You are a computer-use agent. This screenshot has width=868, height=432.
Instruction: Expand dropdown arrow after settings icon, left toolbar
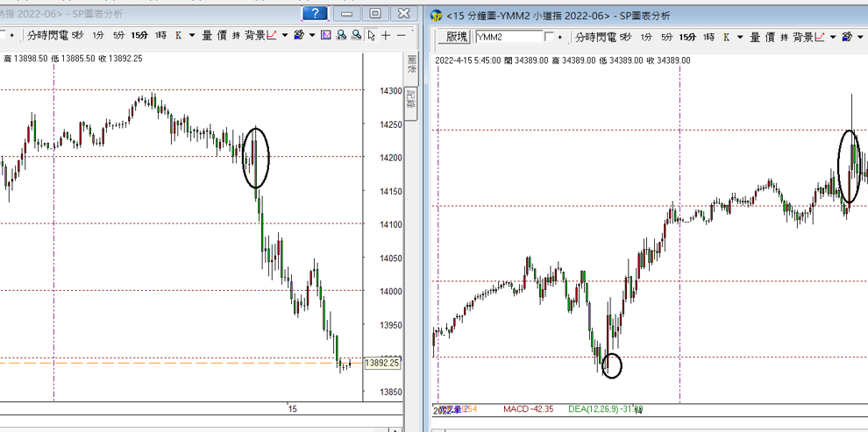pyautogui.click(x=312, y=35)
